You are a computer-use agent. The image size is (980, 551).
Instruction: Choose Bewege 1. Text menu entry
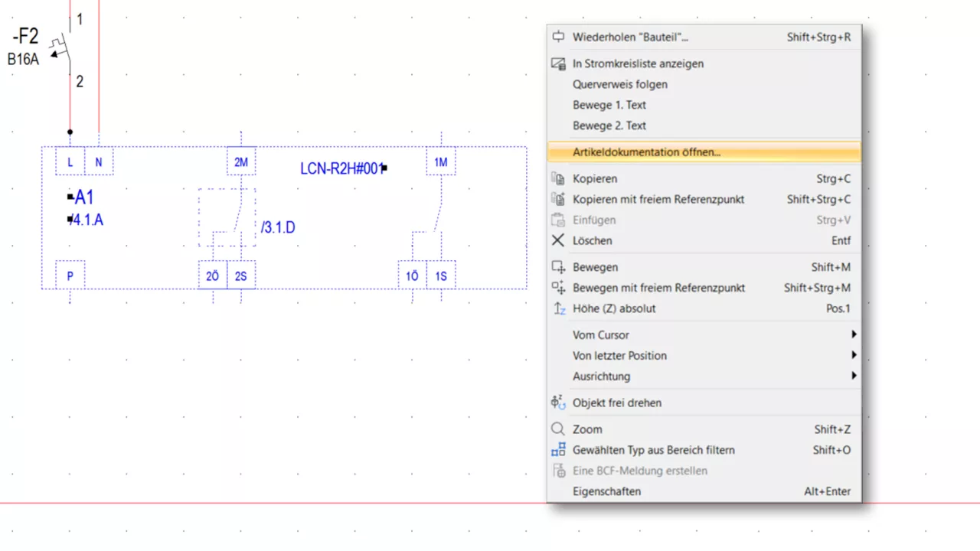(609, 105)
